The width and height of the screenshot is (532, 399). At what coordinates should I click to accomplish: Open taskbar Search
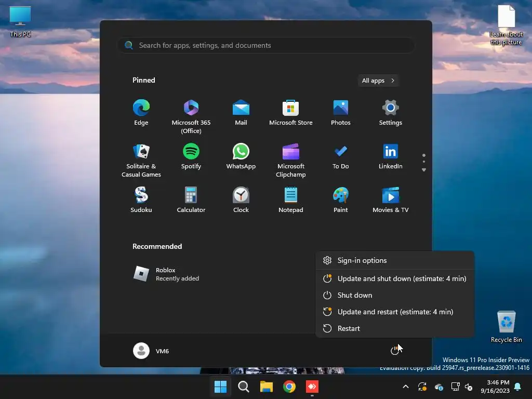coord(243,387)
